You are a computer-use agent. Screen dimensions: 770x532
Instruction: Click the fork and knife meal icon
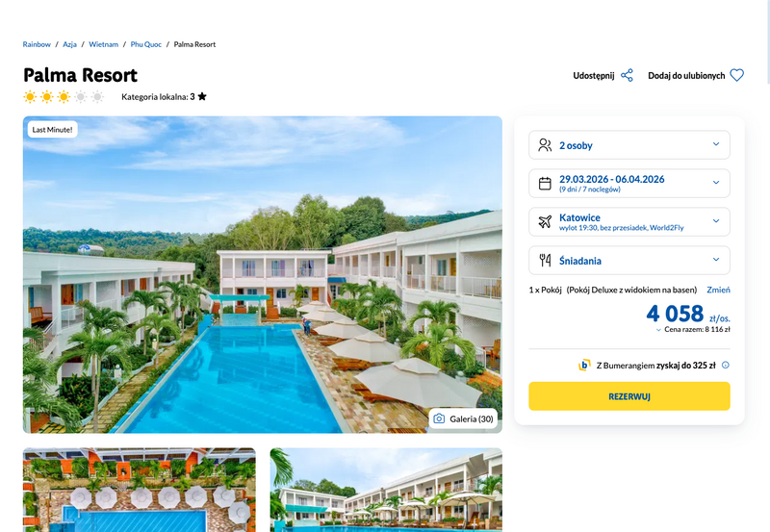pyautogui.click(x=545, y=260)
